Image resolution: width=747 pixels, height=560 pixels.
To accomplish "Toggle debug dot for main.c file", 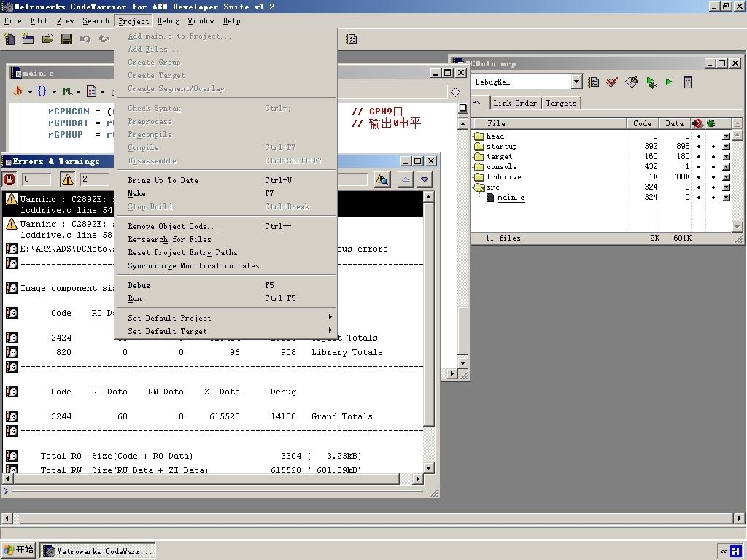I will 713,197.
